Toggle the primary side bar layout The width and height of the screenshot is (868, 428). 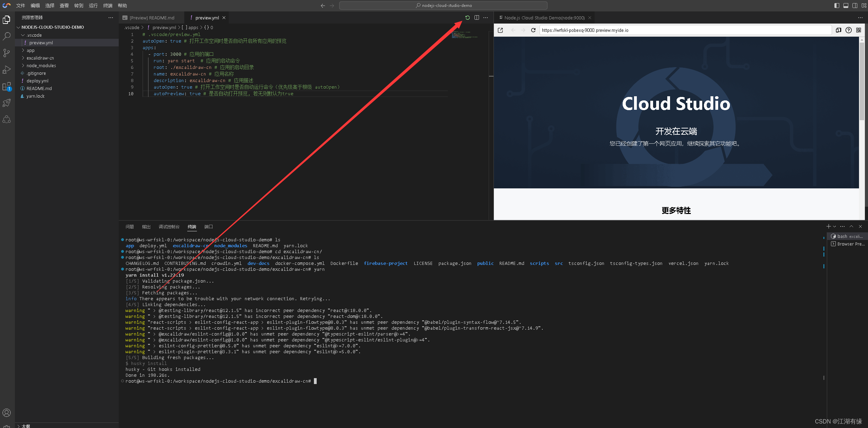(x=837, y=6)
